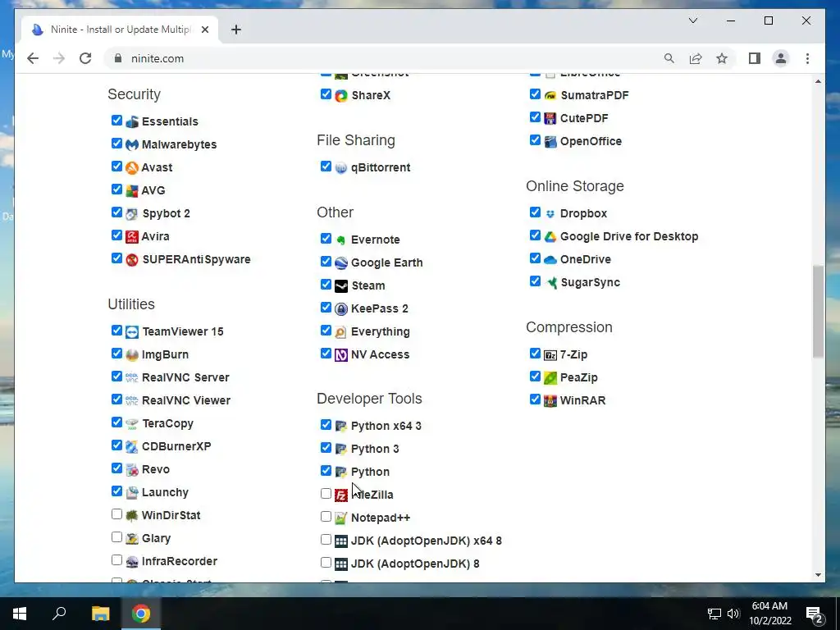The width and height of the screenshot is (840, 630).
Task: Click the ImgBurn icon
Action: coord(132,355)
